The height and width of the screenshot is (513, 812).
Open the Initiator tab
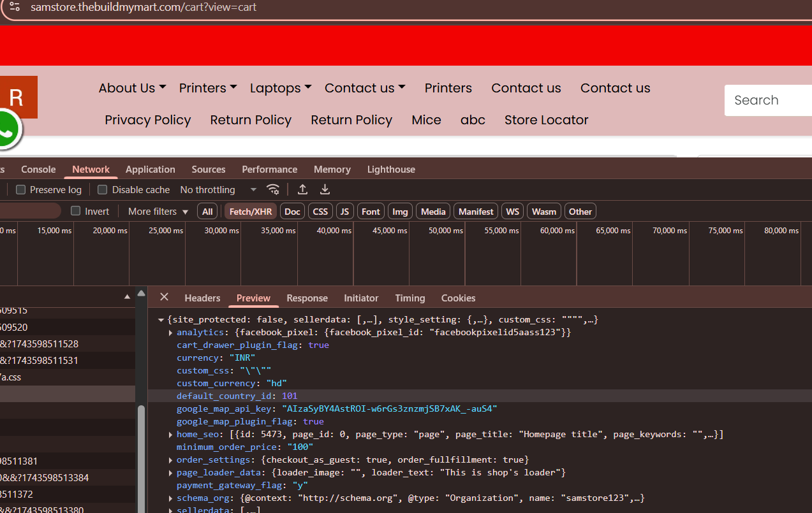point(361,298)
